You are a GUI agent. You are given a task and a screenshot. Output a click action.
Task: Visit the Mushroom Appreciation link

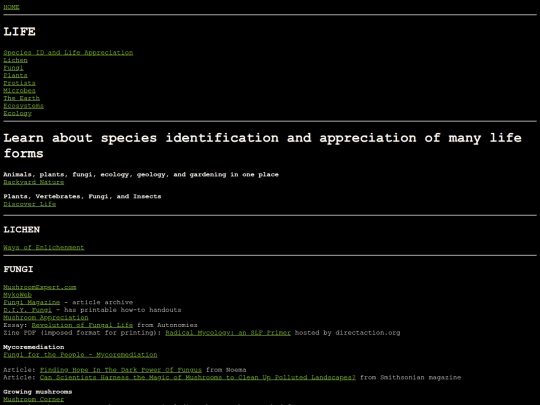pos(46,317)
